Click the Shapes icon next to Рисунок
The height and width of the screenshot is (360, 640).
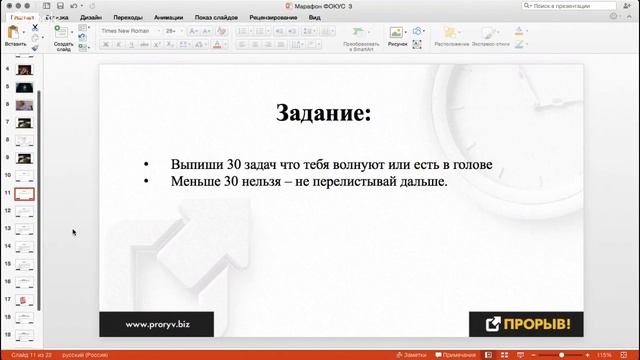pos(417,31)
